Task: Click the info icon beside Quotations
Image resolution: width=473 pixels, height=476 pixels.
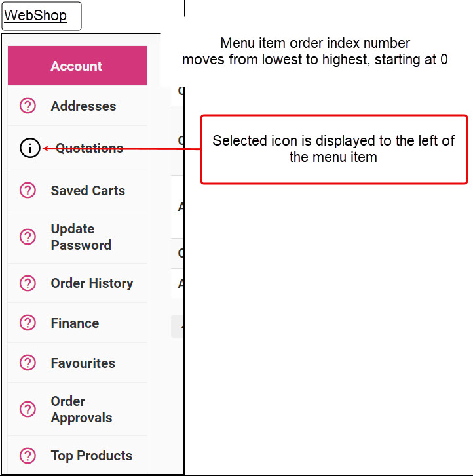Action: point(30,148)
